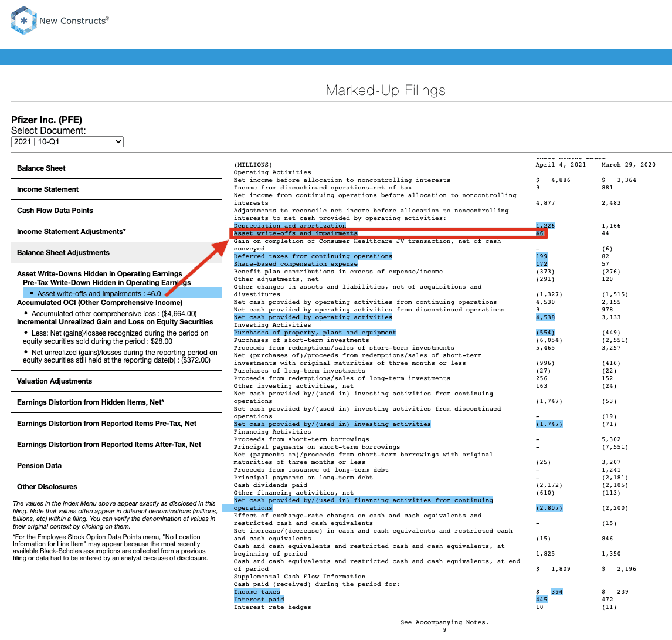Click highlighted value 199
672x640 pixels.
(542, 256)
